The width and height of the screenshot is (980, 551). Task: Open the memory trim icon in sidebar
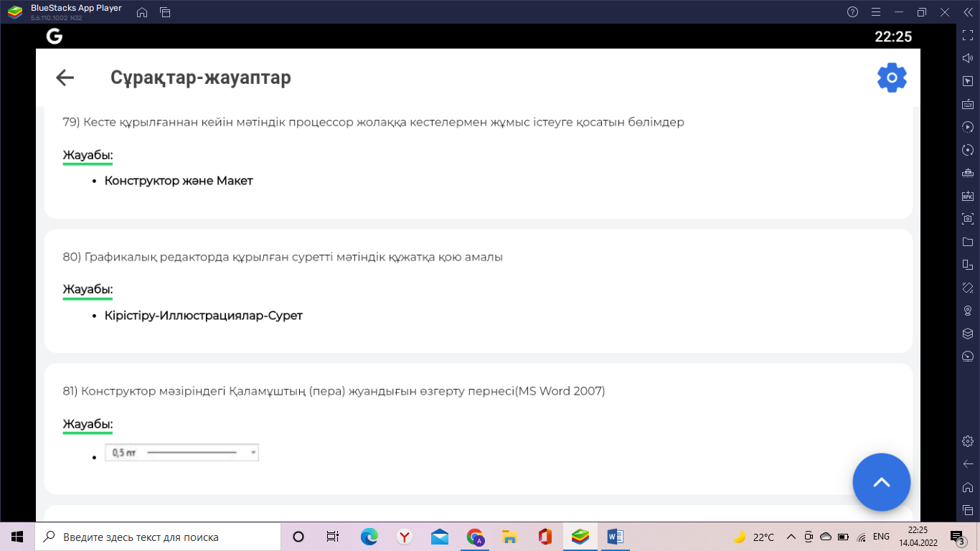968,173
